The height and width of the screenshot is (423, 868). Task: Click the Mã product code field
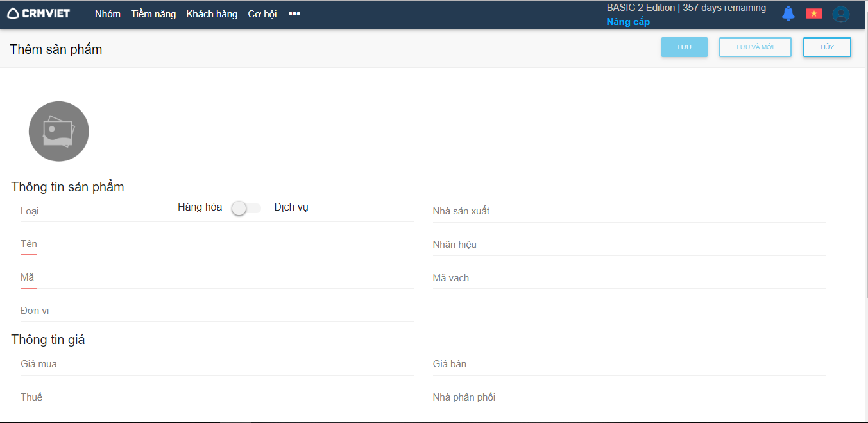[217, 278]
